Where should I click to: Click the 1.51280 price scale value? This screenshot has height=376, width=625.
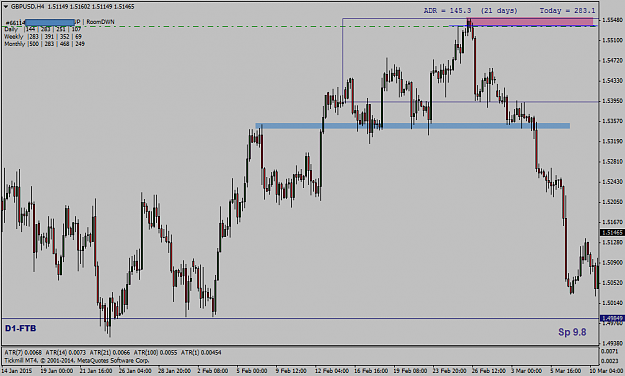pos(613,242)
